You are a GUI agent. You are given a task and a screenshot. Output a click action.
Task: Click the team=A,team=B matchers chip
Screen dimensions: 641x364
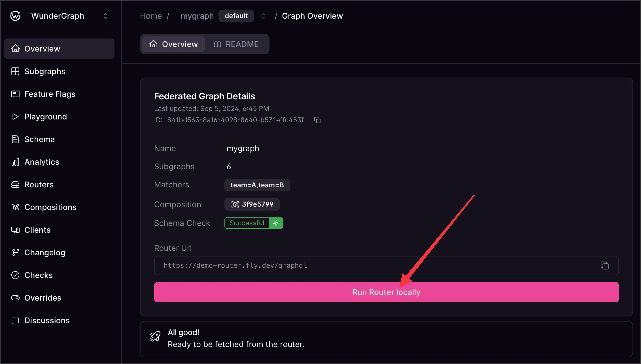[257, 185]
